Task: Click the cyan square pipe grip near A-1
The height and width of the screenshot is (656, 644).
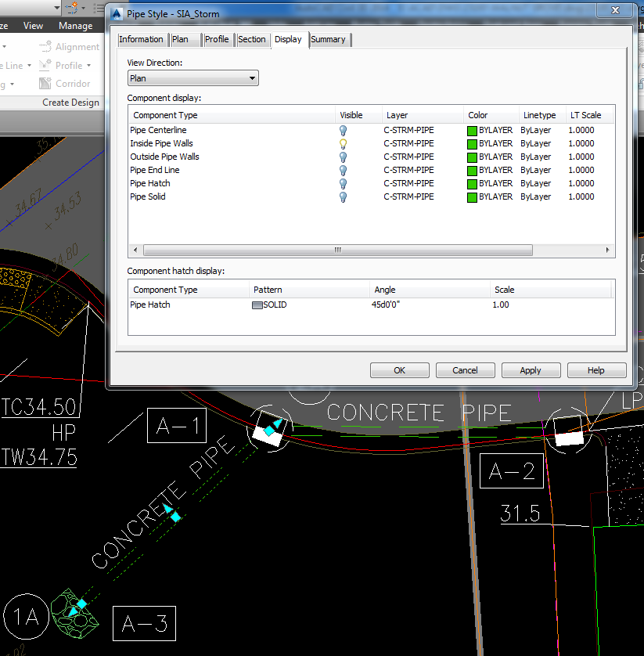Action: 269,430
